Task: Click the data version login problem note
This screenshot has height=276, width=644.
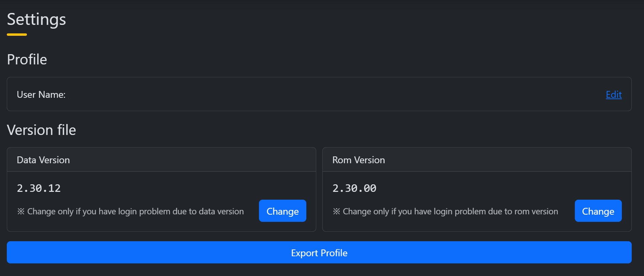Action: coord(135,212)
